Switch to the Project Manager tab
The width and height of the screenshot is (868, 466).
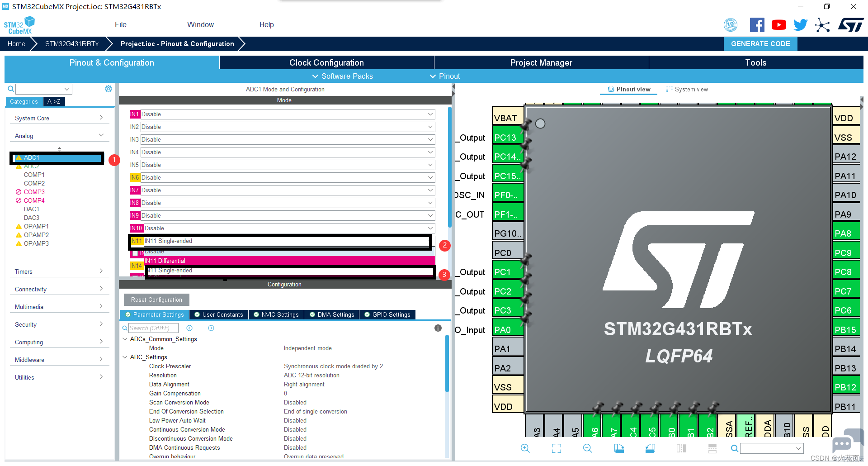[541, 62]
